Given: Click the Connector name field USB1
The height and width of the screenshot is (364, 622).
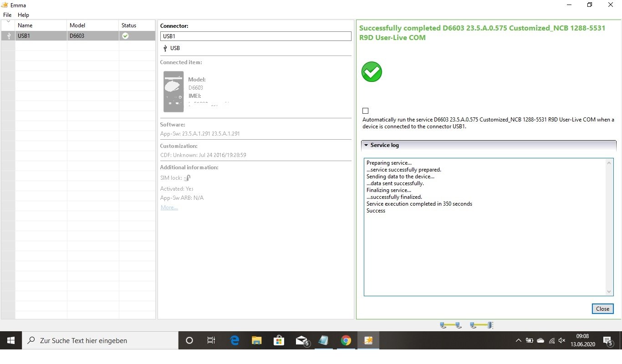Looking at the screenshot, I should (256, 36).
